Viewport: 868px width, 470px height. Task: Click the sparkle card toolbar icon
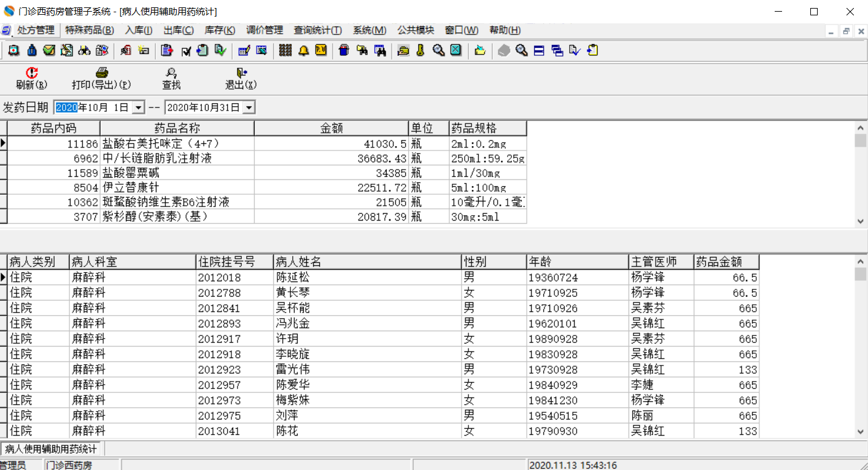pyautogui.click(x=144, y=50)
